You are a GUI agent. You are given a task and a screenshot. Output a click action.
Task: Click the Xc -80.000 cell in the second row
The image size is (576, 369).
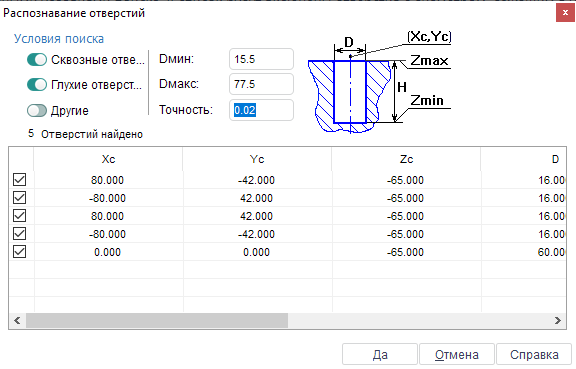click(108, 198)
